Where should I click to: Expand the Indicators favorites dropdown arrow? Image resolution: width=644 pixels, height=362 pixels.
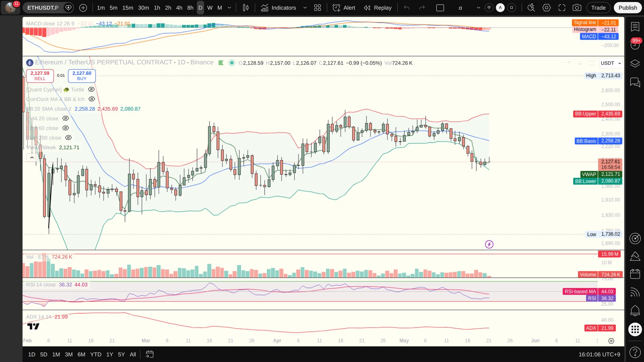click(305, 8)
